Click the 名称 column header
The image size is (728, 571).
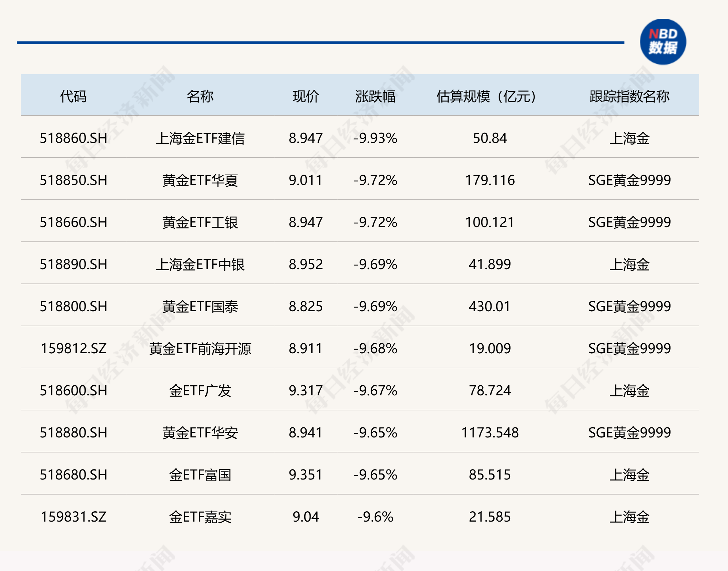[x=200, y=96]
